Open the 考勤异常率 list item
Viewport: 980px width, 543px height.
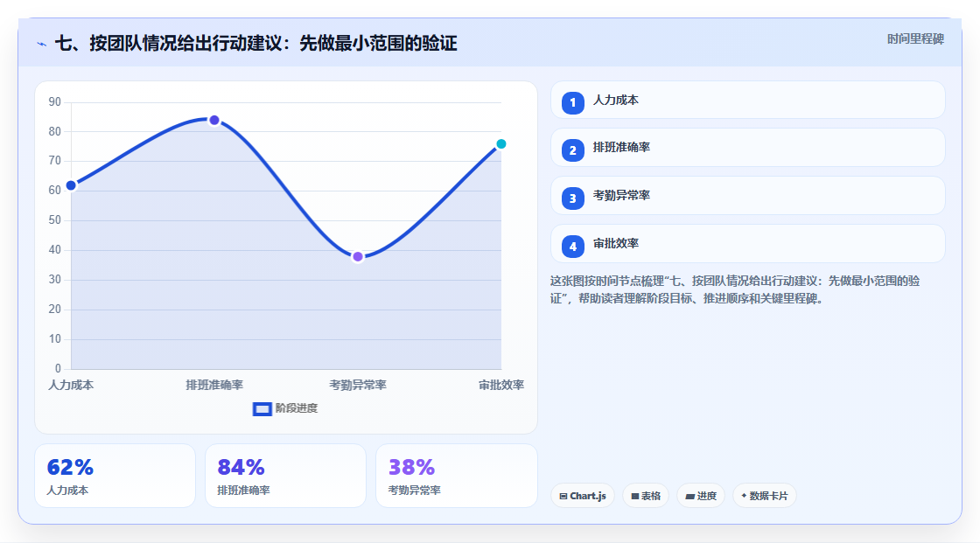747,196
